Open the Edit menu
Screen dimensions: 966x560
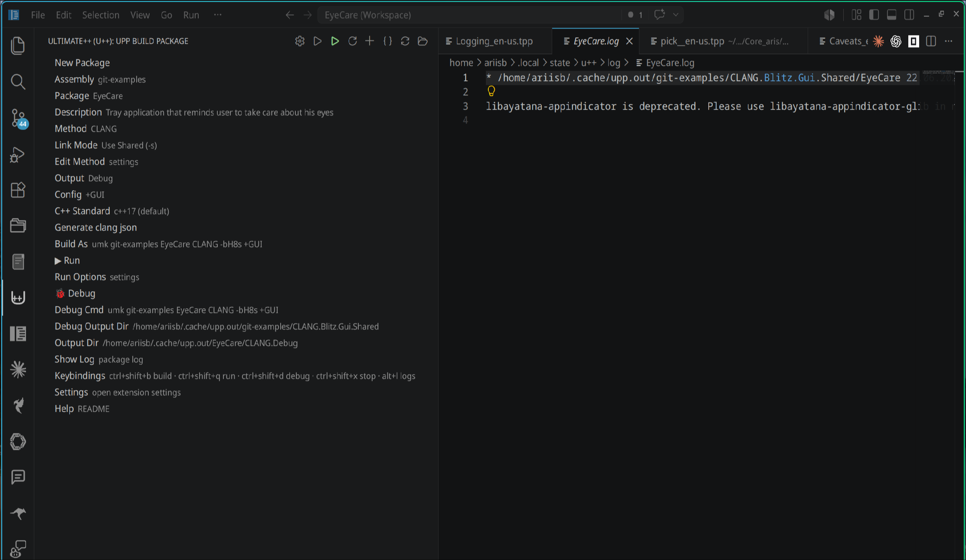point(63,15)
